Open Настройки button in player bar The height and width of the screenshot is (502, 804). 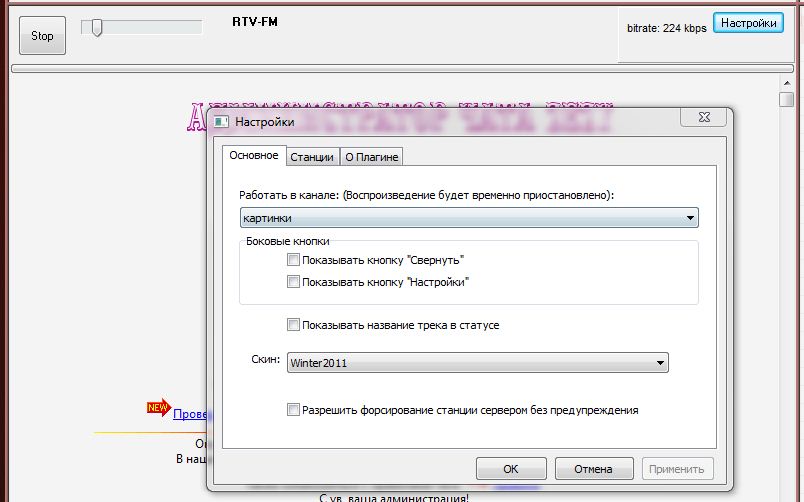click(x=748, y=24)
